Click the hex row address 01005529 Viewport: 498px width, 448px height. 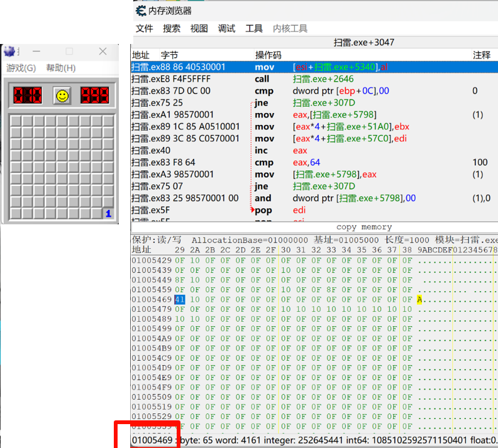coord(152,417)
